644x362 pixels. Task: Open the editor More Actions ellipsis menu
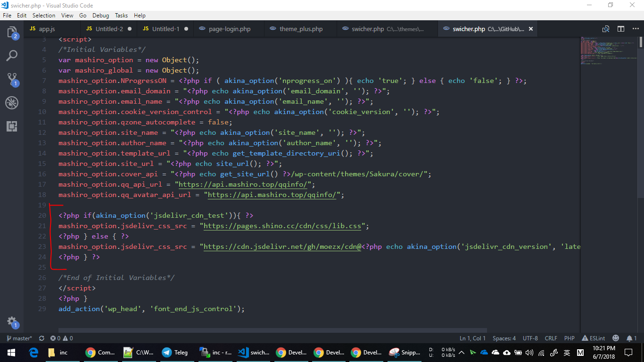tap(634, 29)
